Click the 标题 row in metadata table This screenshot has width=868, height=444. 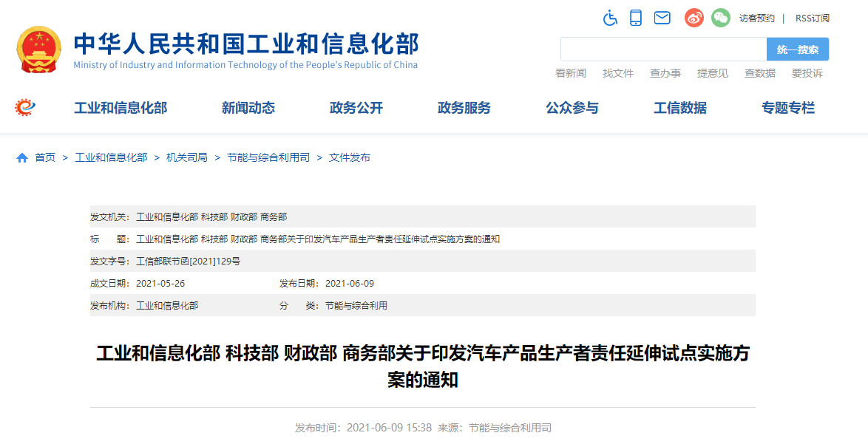423,239
